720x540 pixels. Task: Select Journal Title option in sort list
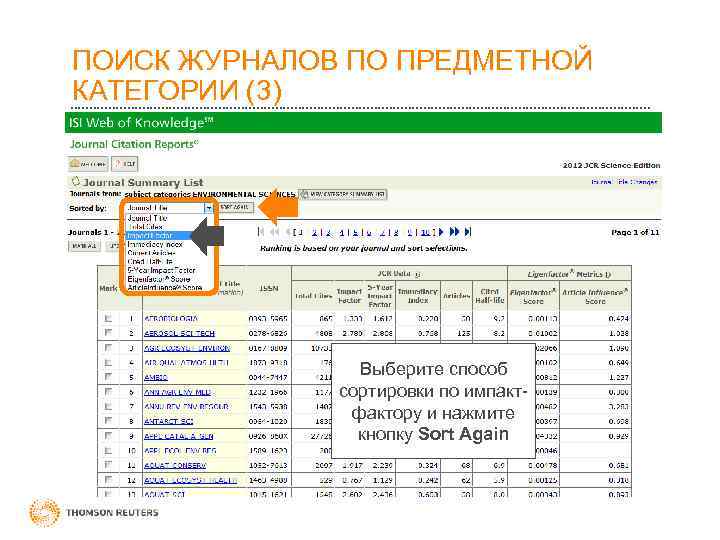click(x=147, y=218)
